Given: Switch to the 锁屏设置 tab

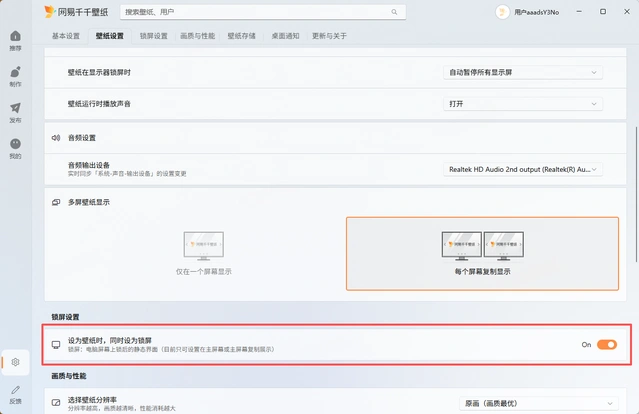Looking at the screenshot, I should (x=153, y=36).
